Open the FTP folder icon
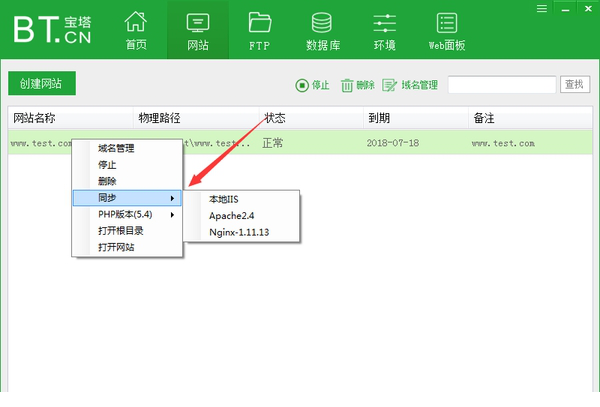The image size is (600, 407). (260, 29)
